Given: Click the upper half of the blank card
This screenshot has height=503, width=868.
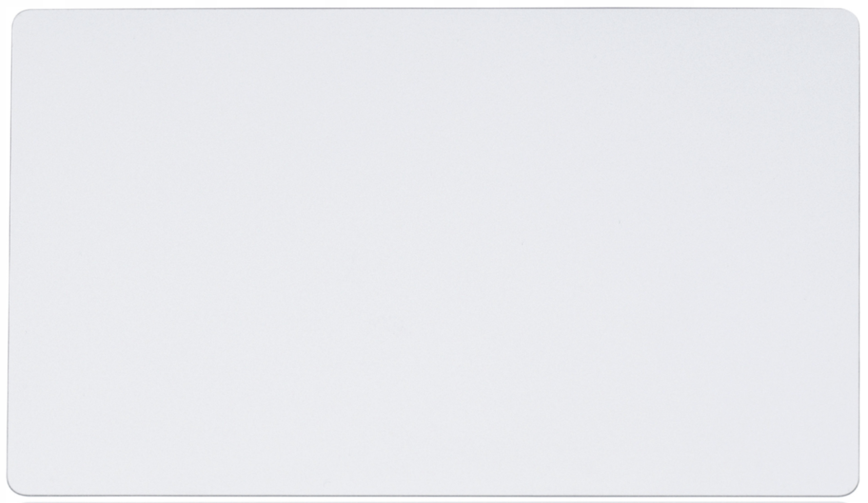Looking at the screenshot, I should point(434,130).
